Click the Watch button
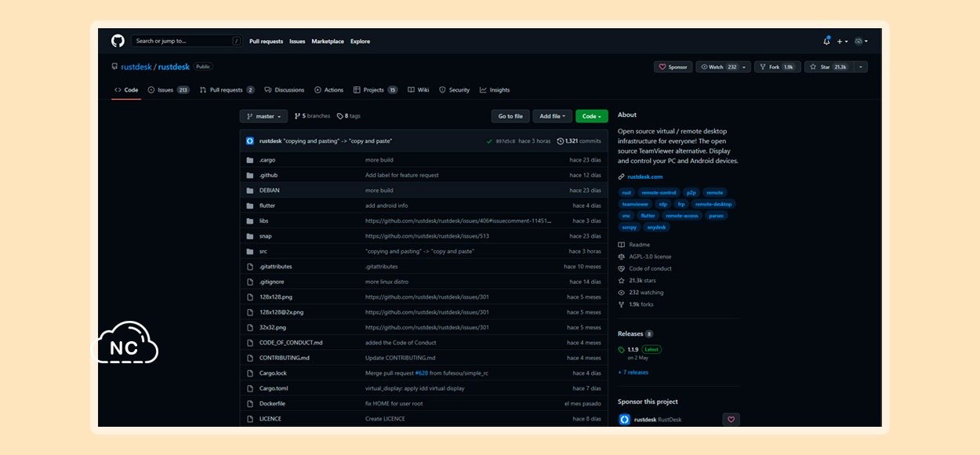 pyautogui.click(x=723, y=67)
